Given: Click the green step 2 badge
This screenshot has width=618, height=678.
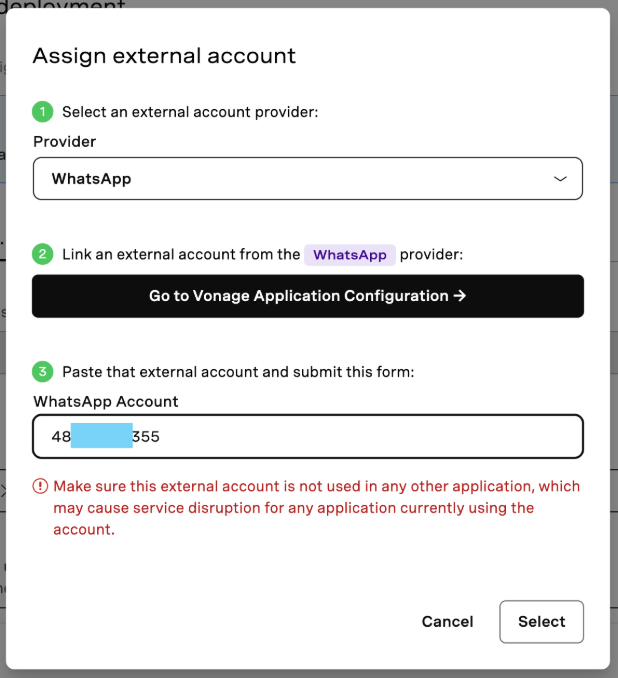Looking at the screenshot, I should pyautogui.click(x=42, y=254).
